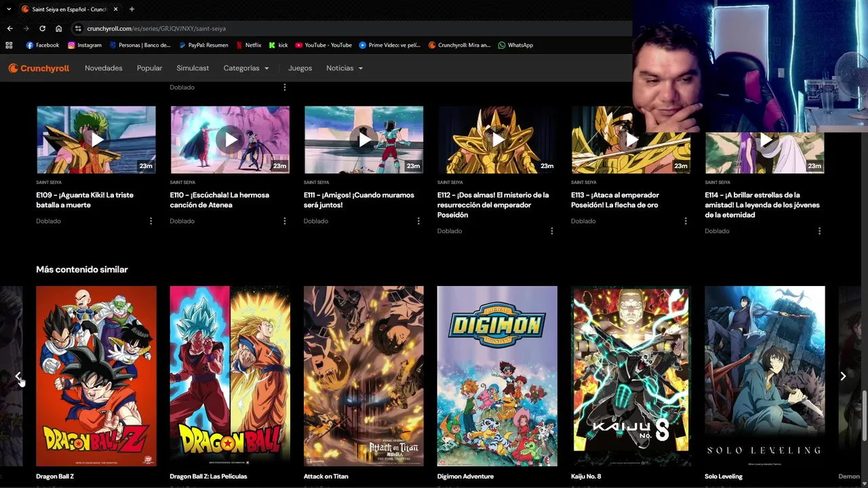The height and width of the screenshot is (488, 868).
Task: Play episode E111 thumbnail
Action: click(363, 140)
